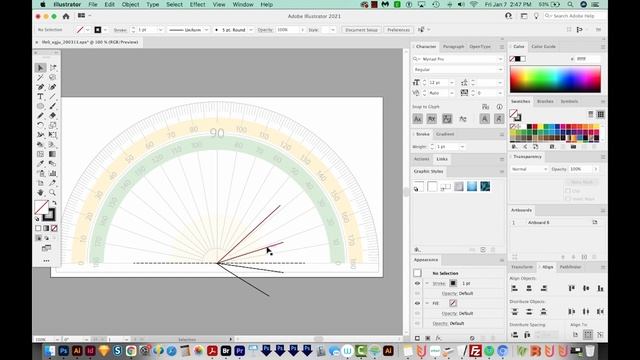Toggle Stroke visibility eye in Appearance
This screenshot has width=640, height=360.
point(417,283)
